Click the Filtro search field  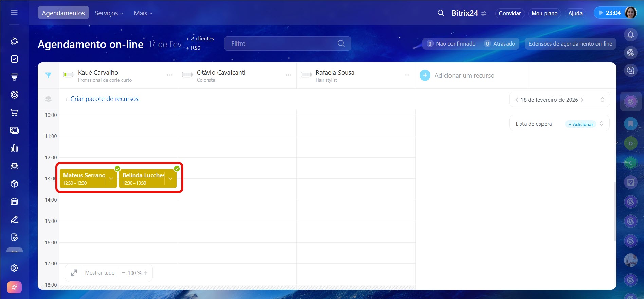coord(282,44)
